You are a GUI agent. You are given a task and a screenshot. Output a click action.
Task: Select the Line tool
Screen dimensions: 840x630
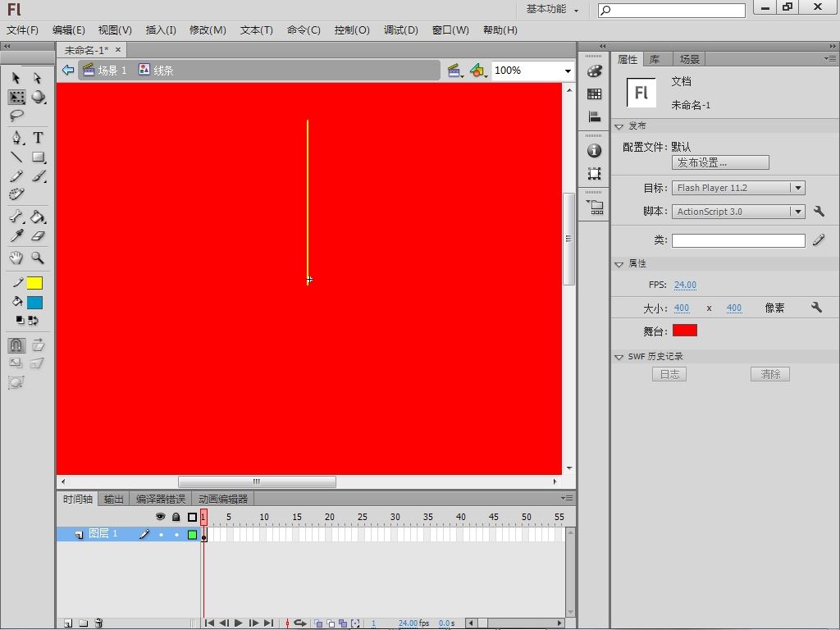pos(16,157)
